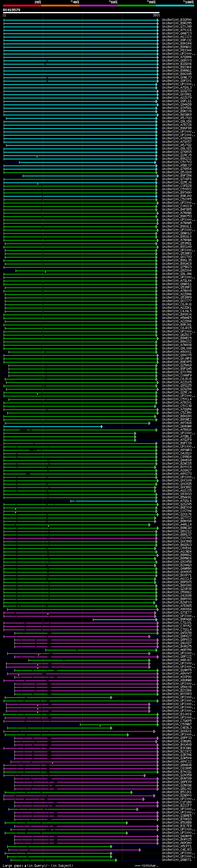The image size is (197, 868).
Task: Select hit label UniRef100_A6RYM4
Action: [177, 650]
